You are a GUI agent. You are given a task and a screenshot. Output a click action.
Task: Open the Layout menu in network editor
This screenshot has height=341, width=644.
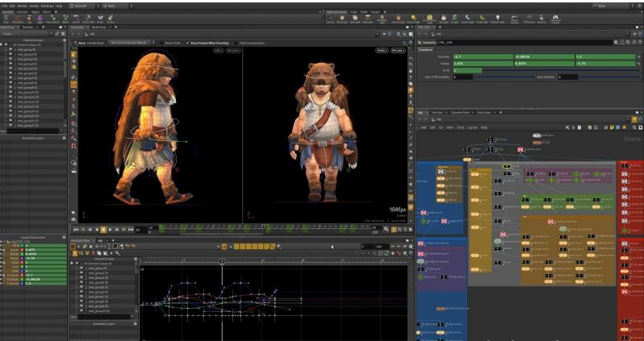pos(473,127)
